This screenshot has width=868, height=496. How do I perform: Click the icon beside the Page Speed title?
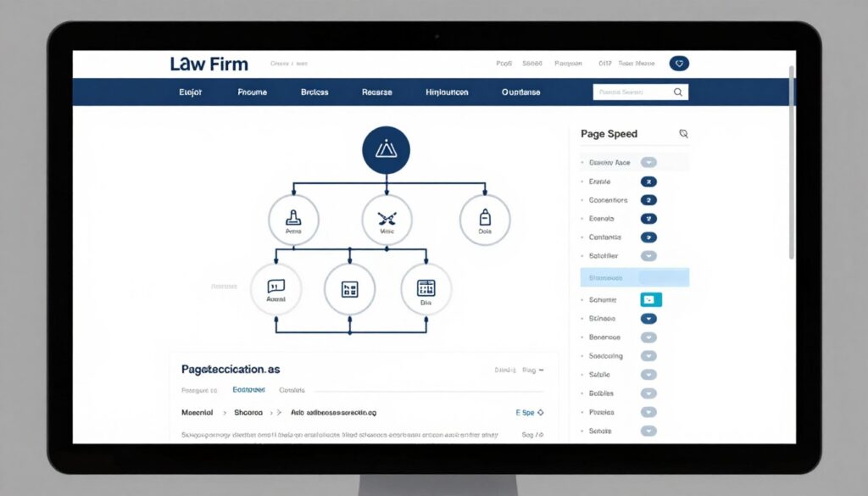[684, 133]
